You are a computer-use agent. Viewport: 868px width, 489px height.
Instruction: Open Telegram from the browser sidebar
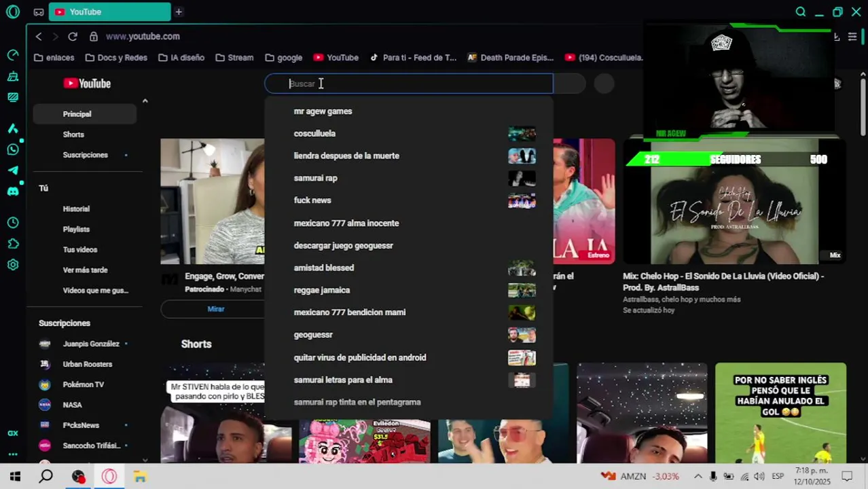coord(12,170)
